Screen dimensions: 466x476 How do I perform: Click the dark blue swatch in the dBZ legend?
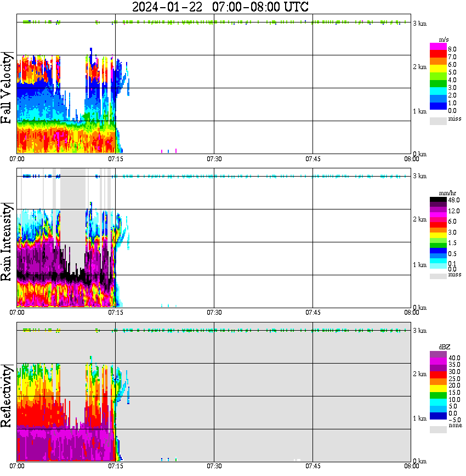[438, 416]
